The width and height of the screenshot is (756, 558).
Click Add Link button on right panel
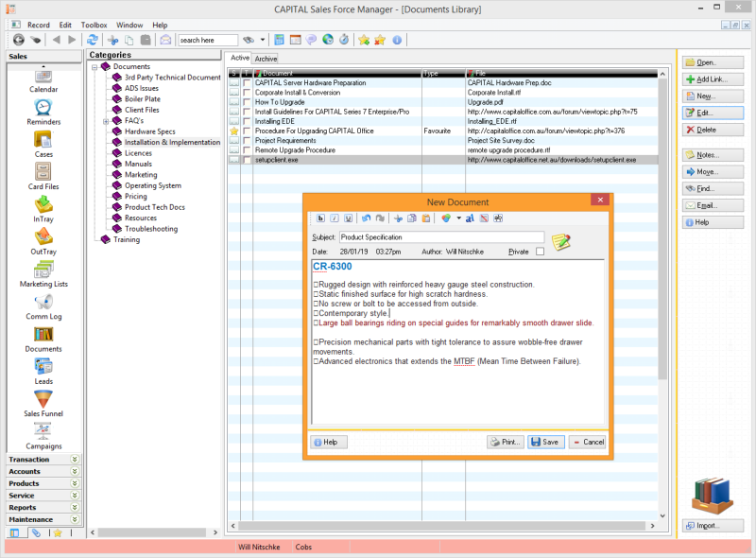[713, 79]
